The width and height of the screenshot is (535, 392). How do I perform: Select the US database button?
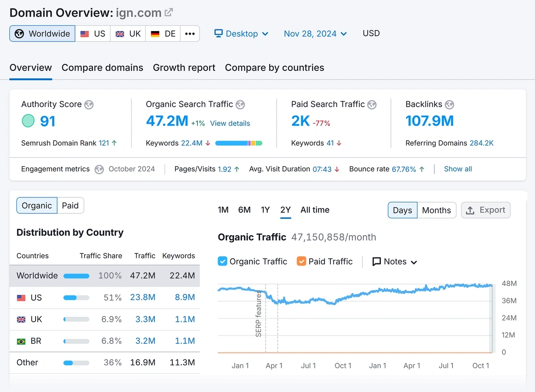coord(93,34)
